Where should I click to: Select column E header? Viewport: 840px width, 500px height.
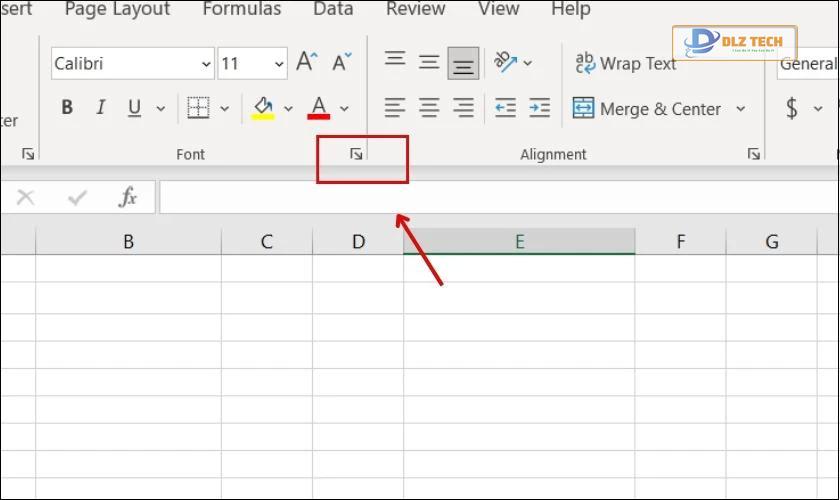click(520, 242)
